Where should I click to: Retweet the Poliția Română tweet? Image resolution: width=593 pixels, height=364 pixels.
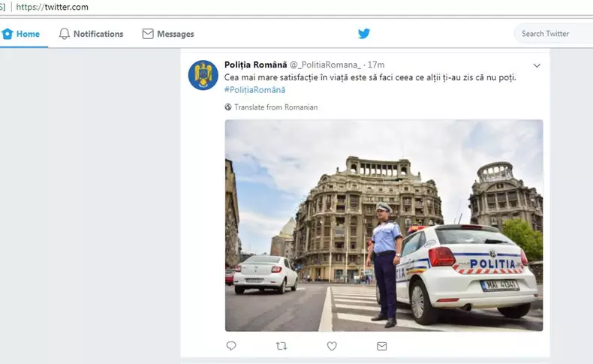[281, 345]
